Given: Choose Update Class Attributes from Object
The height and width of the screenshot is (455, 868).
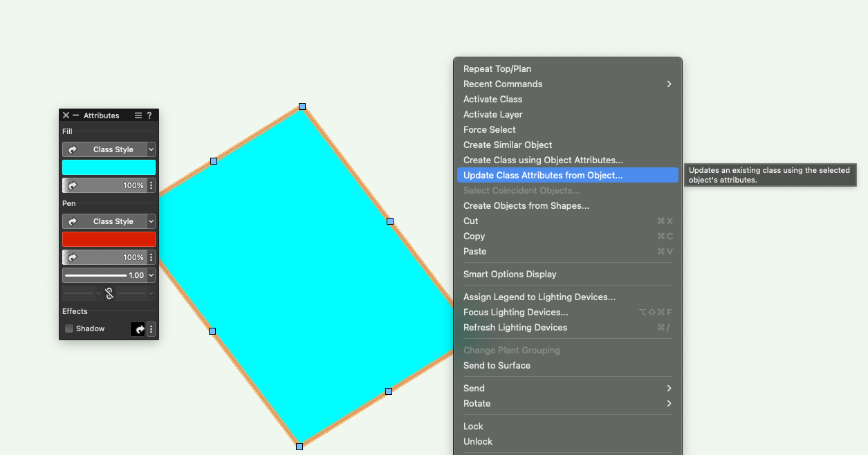Looking at the screenshot, I should pyautogui.click(x=543, y=176).
